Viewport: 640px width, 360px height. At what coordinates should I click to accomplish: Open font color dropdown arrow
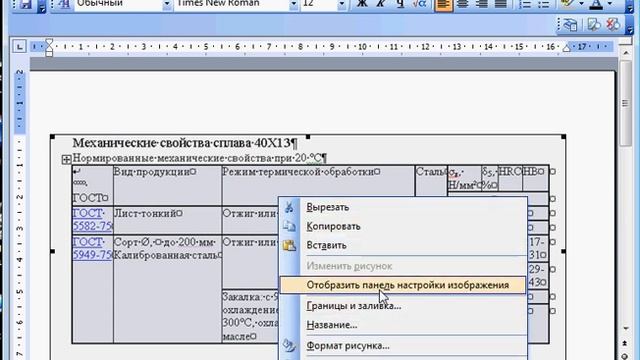610,4
